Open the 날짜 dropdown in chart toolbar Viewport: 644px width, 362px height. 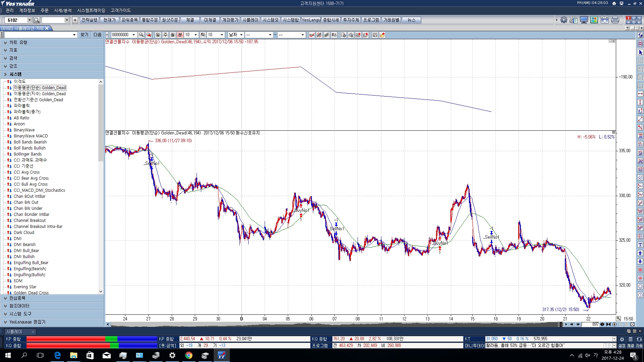click(236, 35)
